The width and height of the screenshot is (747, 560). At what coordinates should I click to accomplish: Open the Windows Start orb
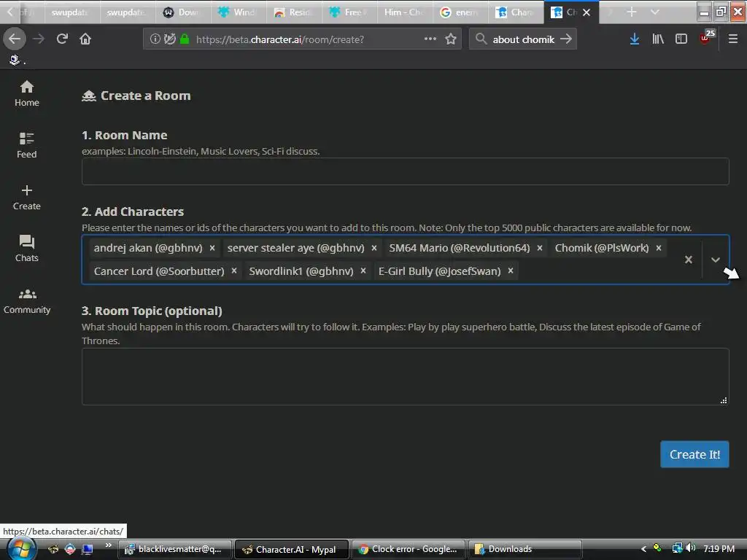(x=21, y=548)
